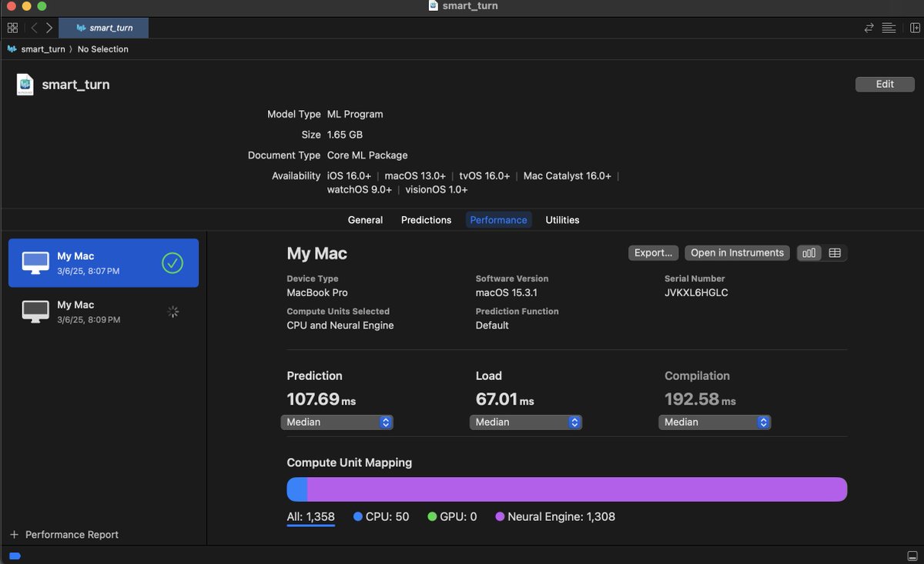Image resolution: width=924 pixels, height=564 pixels.
Task: Open the Utilities tab
Action: [x=562, y=220]
